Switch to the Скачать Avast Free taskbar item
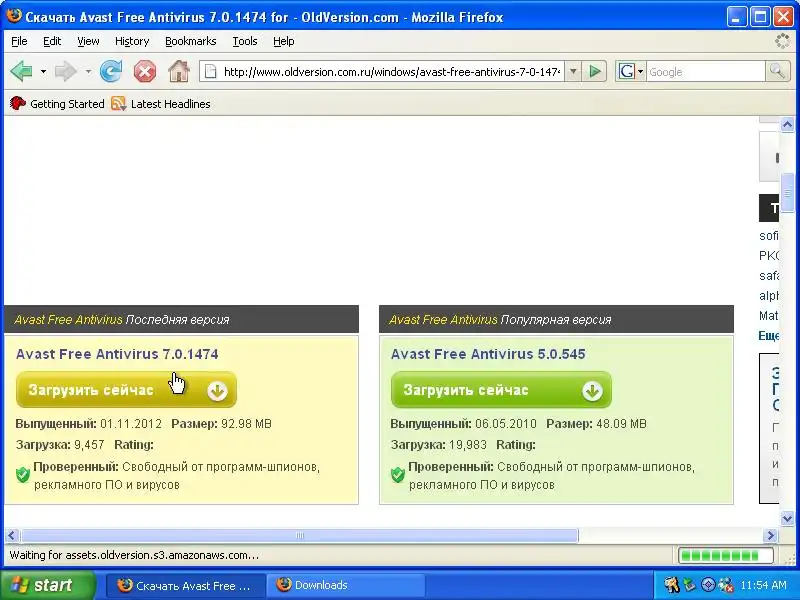800x600 pixels. tap(186, 585)
